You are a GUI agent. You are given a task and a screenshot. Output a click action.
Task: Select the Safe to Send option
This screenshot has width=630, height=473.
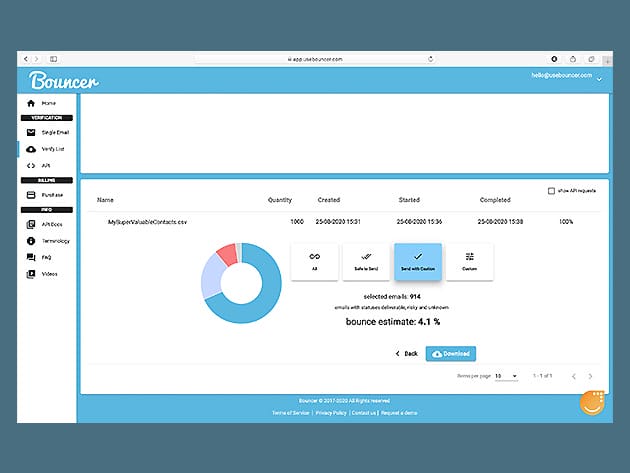tap(366, 262)
